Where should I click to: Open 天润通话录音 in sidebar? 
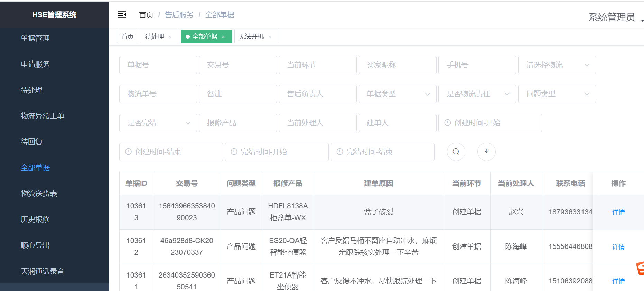coord(54,271)
